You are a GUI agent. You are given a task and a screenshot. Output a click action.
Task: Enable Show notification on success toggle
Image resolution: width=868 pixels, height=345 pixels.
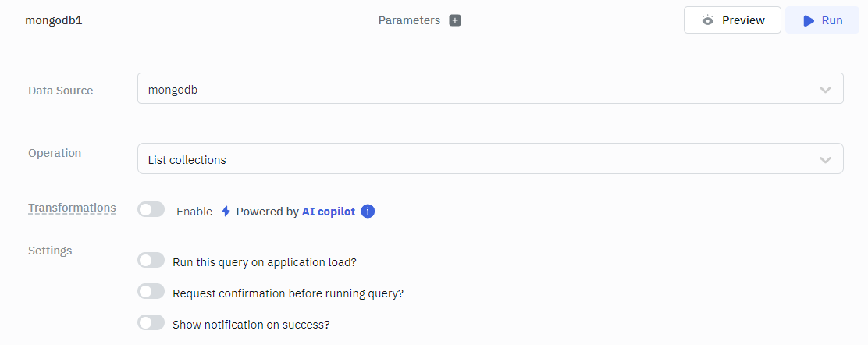[151, 322]
